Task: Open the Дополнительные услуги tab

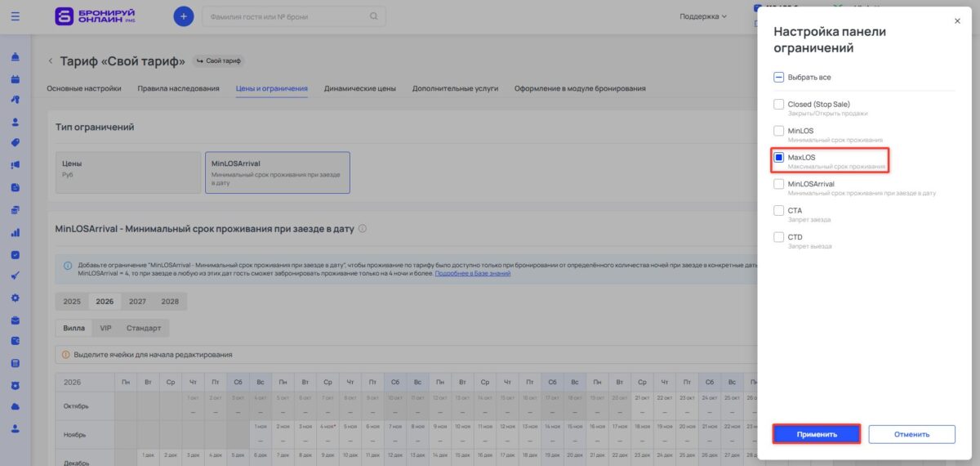Action: [x=455, y=88]
